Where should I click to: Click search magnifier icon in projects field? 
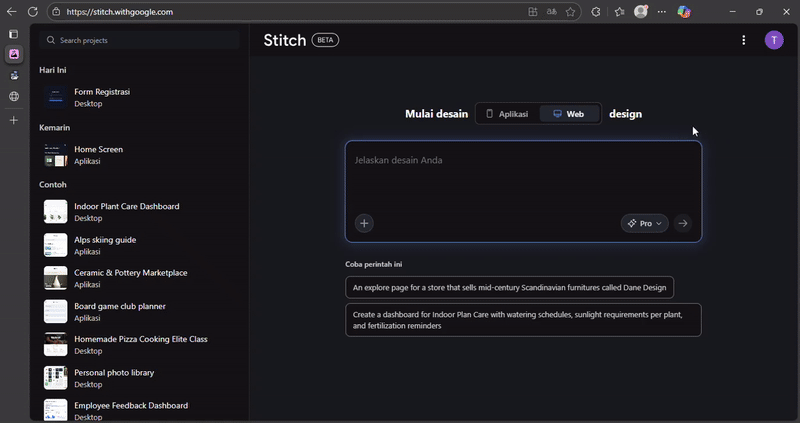(x=51, y=40)
